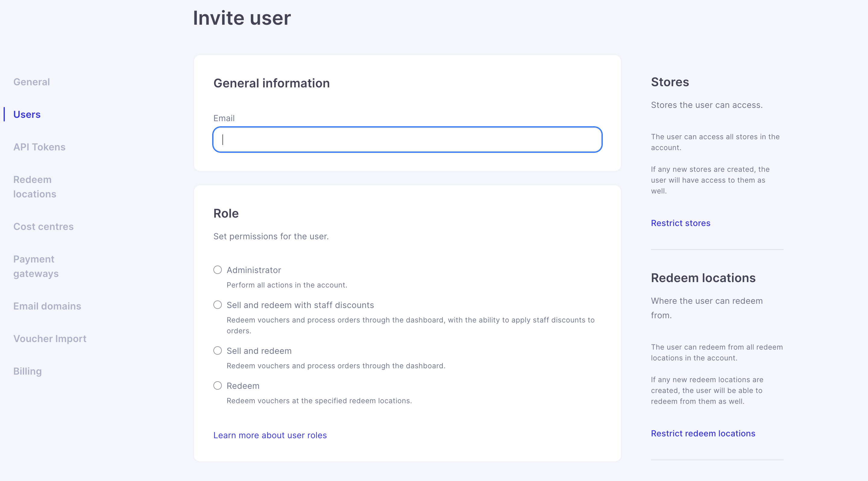Open Email domains settings
Image resolution: width=868 pixels, height=481 pixels.
click(x=47, y=306)
